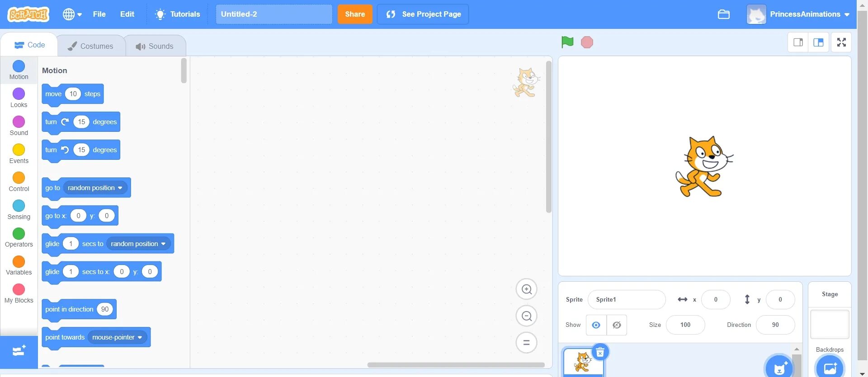
Task: Click the move 10 steps value
Action: point(73,94)
